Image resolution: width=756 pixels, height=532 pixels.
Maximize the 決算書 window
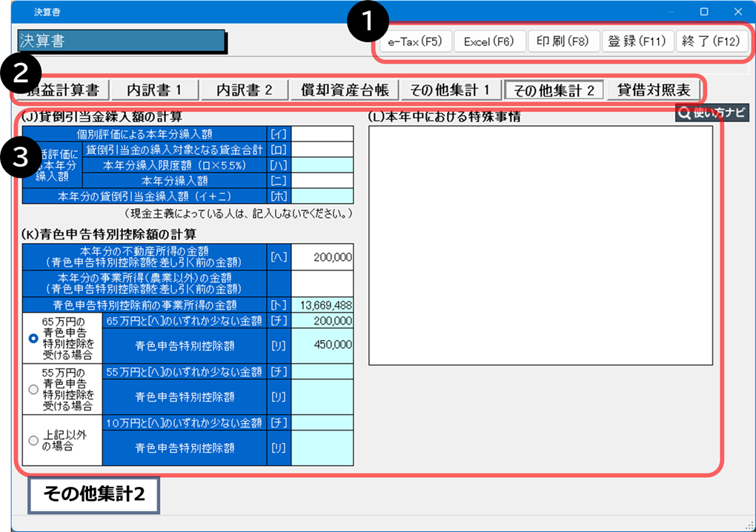[703, 12]
